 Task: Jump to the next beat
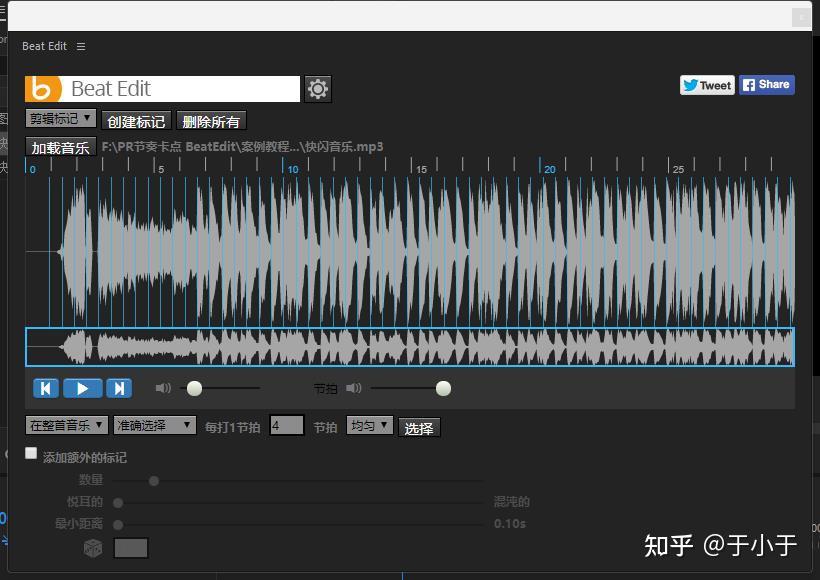(119, 389)
